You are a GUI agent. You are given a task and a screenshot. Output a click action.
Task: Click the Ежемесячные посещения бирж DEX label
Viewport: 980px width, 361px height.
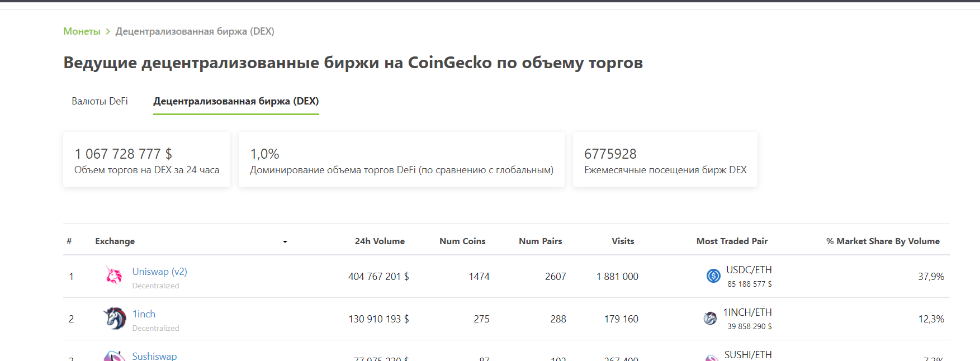tap(665, 170)
